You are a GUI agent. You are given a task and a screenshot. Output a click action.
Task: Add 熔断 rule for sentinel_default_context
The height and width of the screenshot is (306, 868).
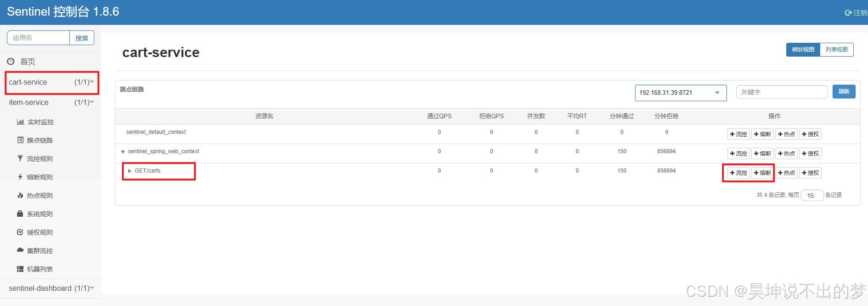tap(762, 134)
